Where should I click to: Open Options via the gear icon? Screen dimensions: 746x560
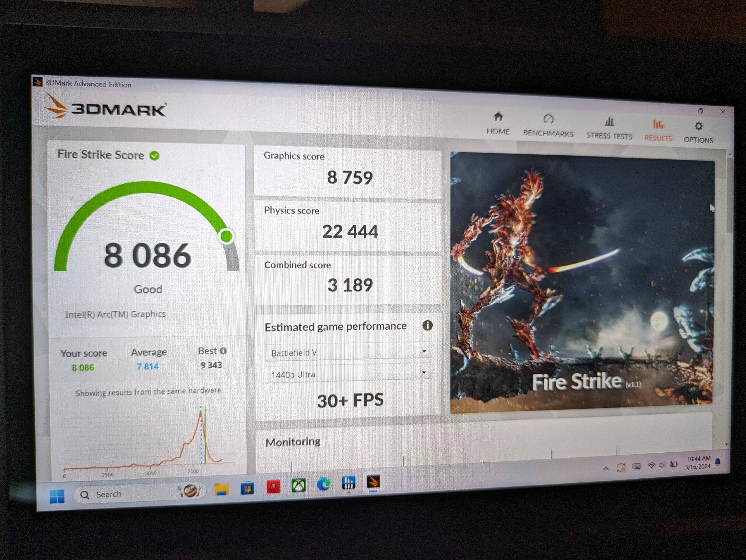point(698,126)
